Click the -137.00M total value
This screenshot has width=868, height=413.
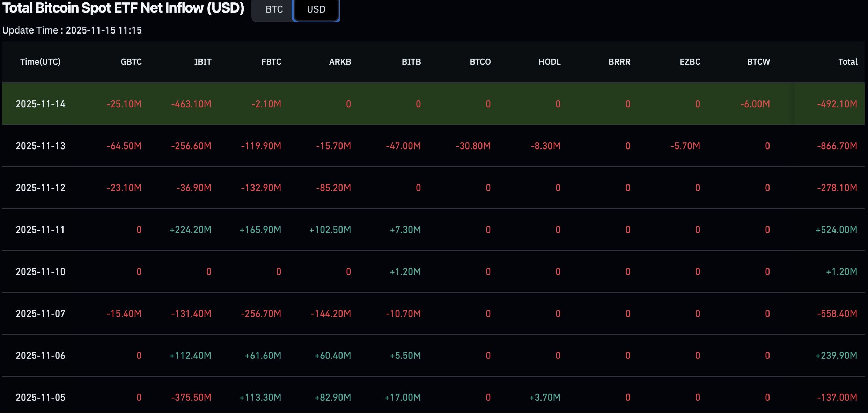coord(837,398)
